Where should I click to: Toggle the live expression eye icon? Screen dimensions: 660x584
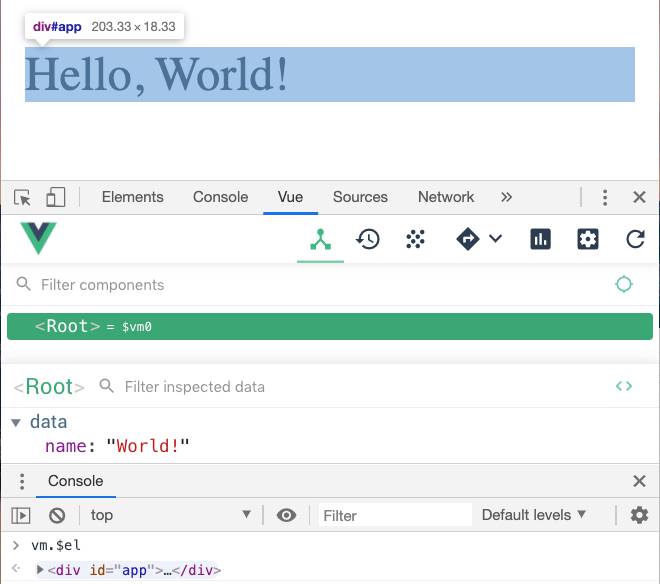pos(287,515)
